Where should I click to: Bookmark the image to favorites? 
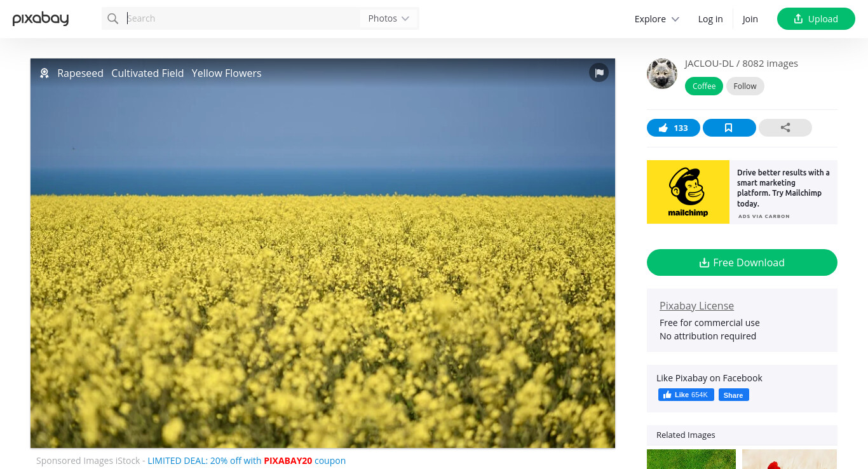729,128
